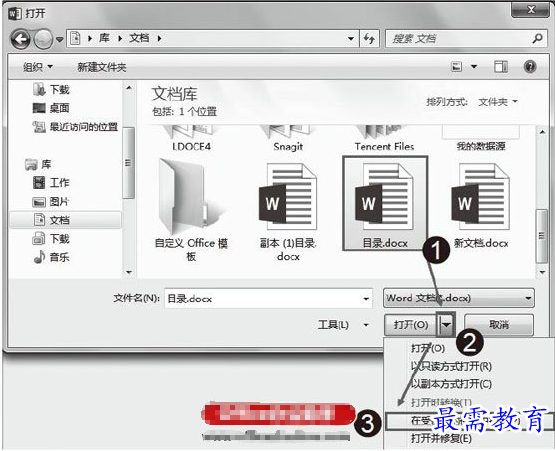Viewport: 555px width, 451px height.
Task: Close the 打开 dialog window
Action: [x=530, y=10]
